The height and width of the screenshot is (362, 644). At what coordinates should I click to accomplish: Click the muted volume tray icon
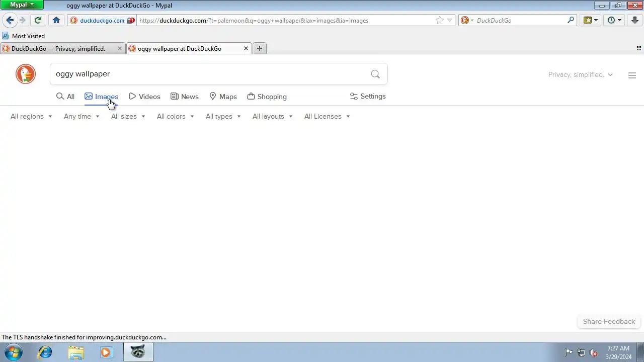(x=594, y=352)
